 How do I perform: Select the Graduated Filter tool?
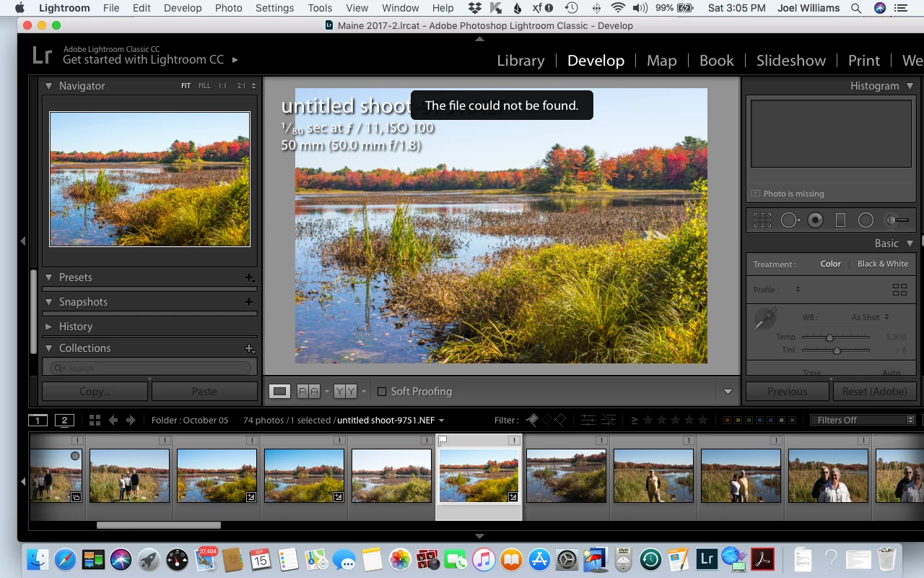click(x=840, y=220)
